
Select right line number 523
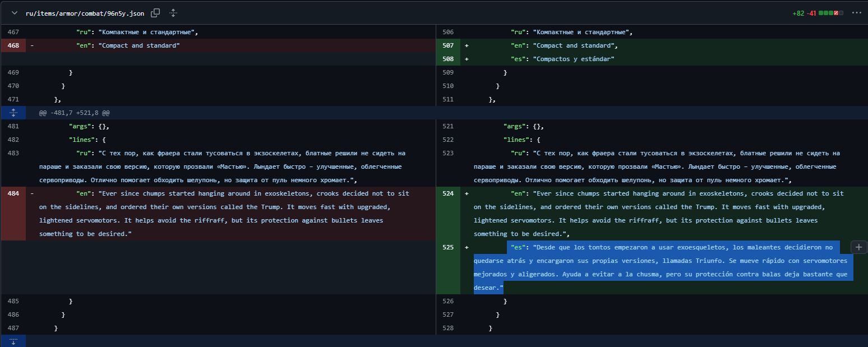(448, 153)
